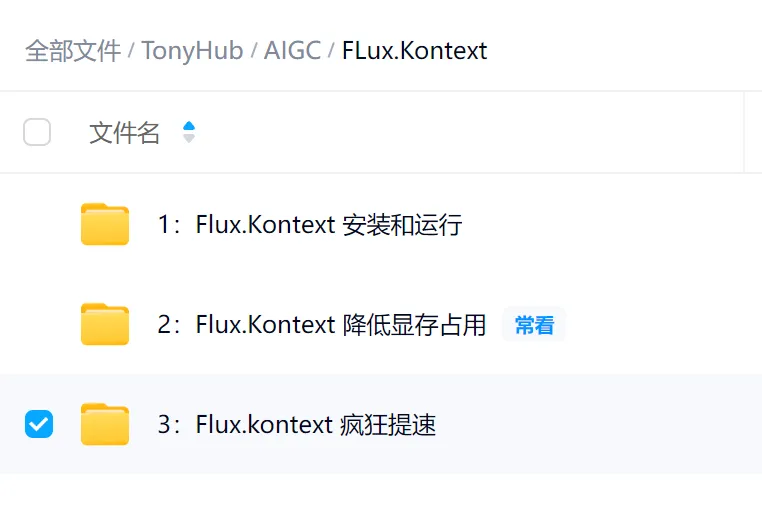The width and height of the screenshot is (762, 518).
Task: Open the folder icon for 2: Flux.Kontext 降低显存占用
Action: click(x=105, y=324)
